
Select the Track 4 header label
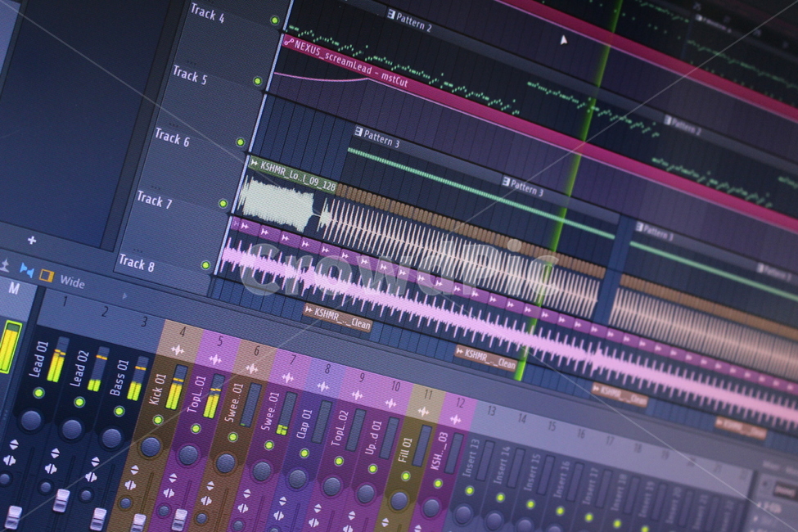coord(207,13)
